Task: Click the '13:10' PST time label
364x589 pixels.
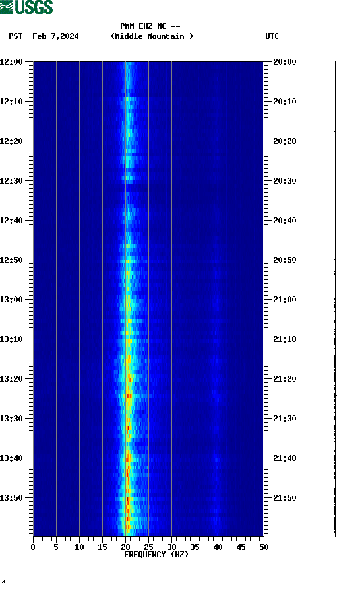Action: coord(11,339)
